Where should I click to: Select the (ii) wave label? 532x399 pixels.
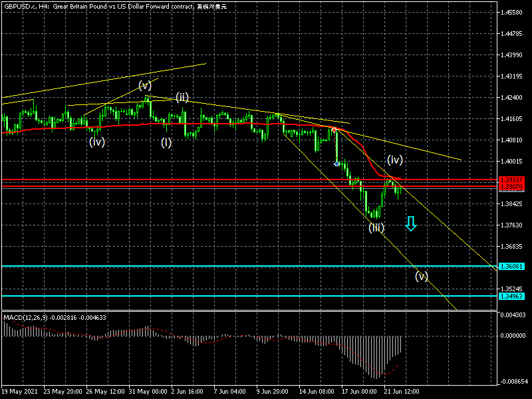pos(184,97)
